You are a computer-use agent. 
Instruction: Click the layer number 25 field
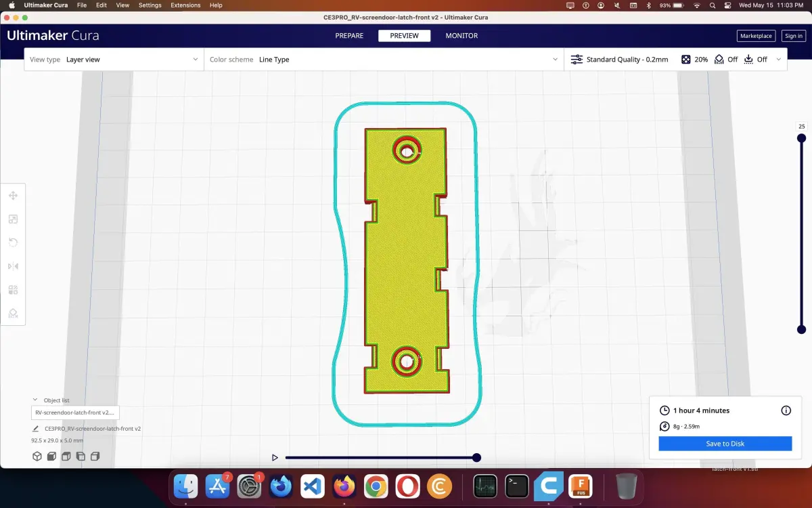(x=802, y=127)
